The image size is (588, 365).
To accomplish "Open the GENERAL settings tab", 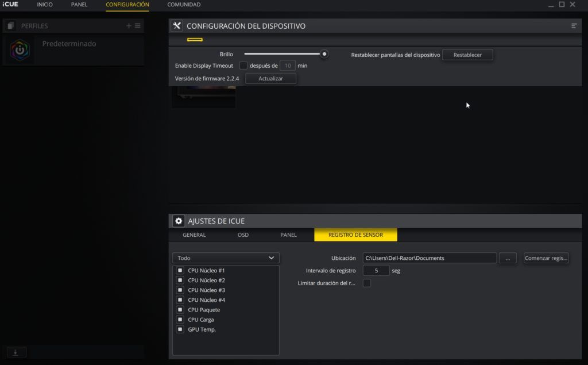I will [194, 235].
